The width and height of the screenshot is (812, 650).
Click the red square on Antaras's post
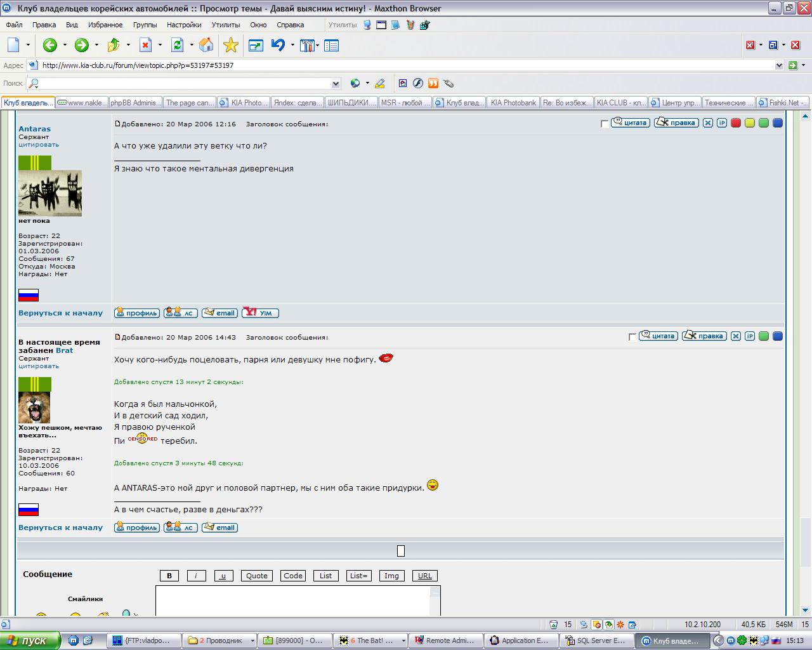[736, 123]
